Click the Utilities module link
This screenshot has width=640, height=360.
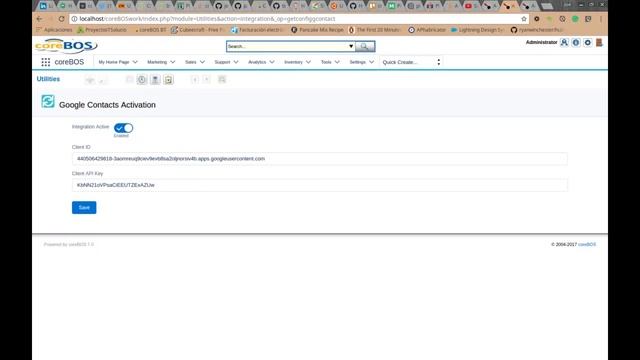pos(48,79)
